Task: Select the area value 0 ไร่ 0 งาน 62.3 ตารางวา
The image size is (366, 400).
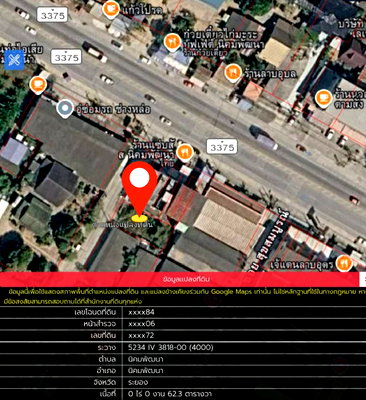Action: (170, 394)
